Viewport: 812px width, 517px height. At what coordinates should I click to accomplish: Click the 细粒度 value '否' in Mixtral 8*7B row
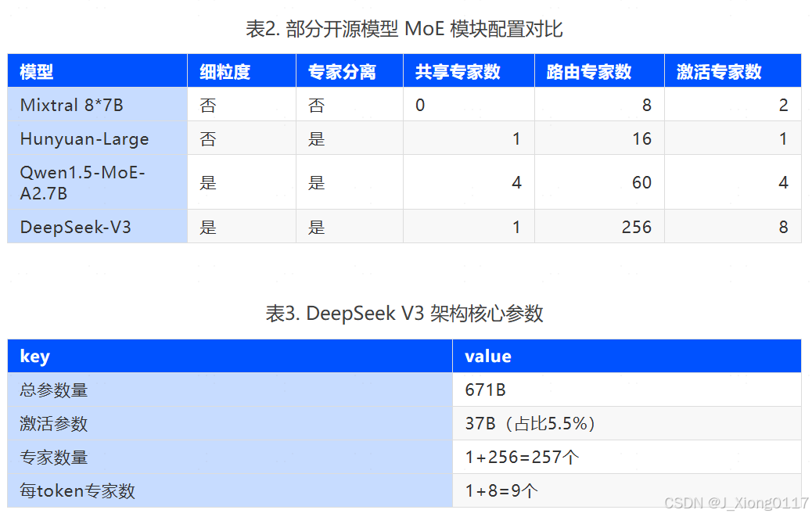(208, 105)
